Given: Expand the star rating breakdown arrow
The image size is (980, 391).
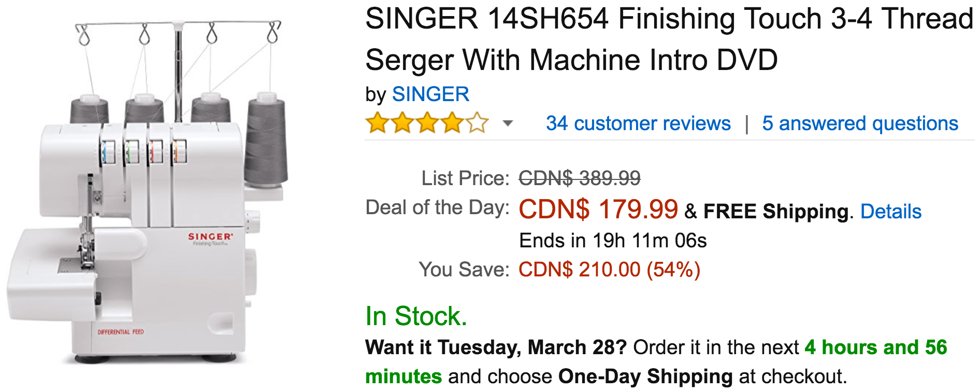Looking at the screenshot, I should tap(508, 123).
